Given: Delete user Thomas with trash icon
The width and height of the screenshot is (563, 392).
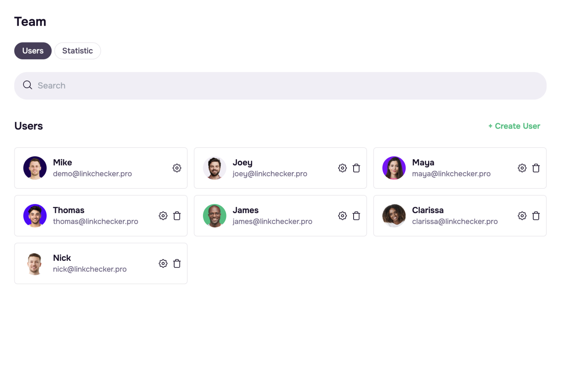Looking at the screenshot, I should (177, 216).
